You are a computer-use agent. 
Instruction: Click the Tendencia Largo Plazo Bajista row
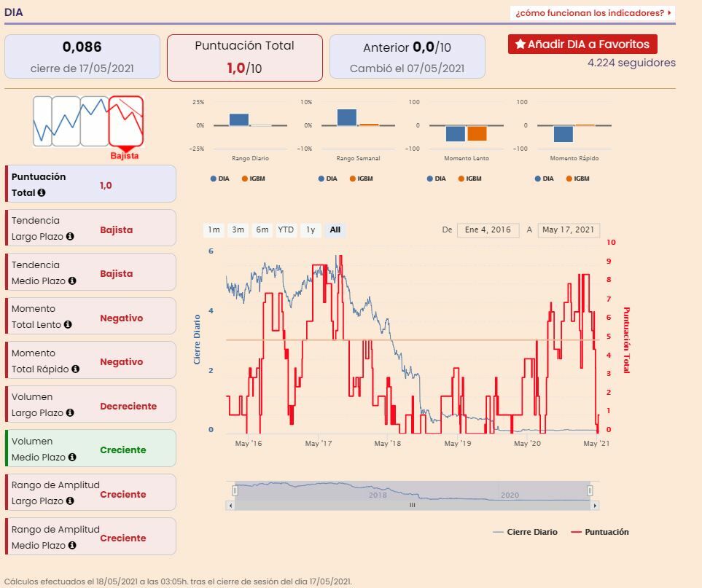[x=90, y=228]
